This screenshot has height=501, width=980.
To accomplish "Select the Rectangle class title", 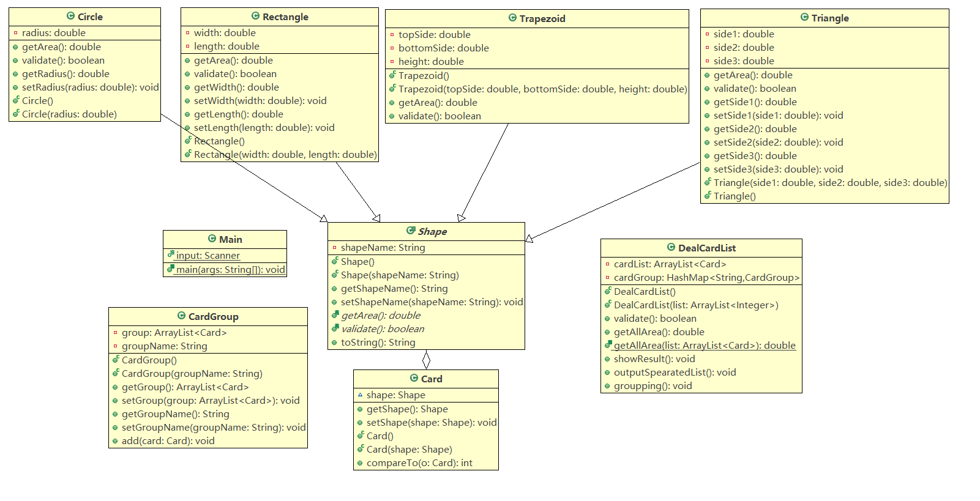I will pyautogui.click(x=285, y=17).
